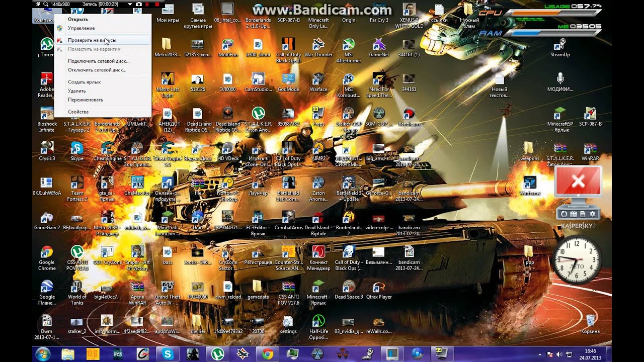Open Bandicam recording bar dropdown arrow
This screenshot has width=644, height=362.
click(130, 4)
